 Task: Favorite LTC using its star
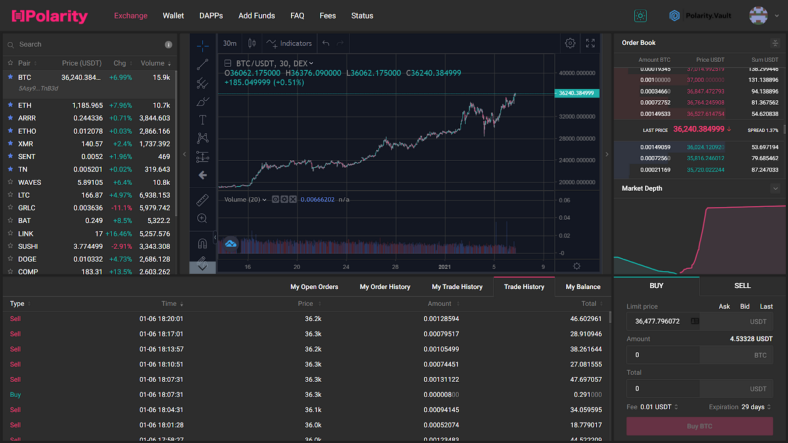[11, 195]
